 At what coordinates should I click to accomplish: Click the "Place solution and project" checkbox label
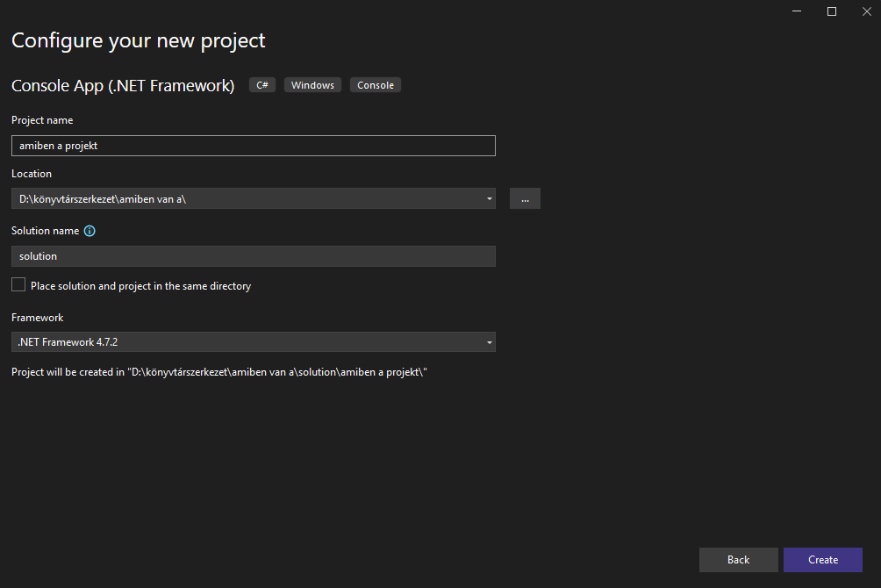(140, 286)
